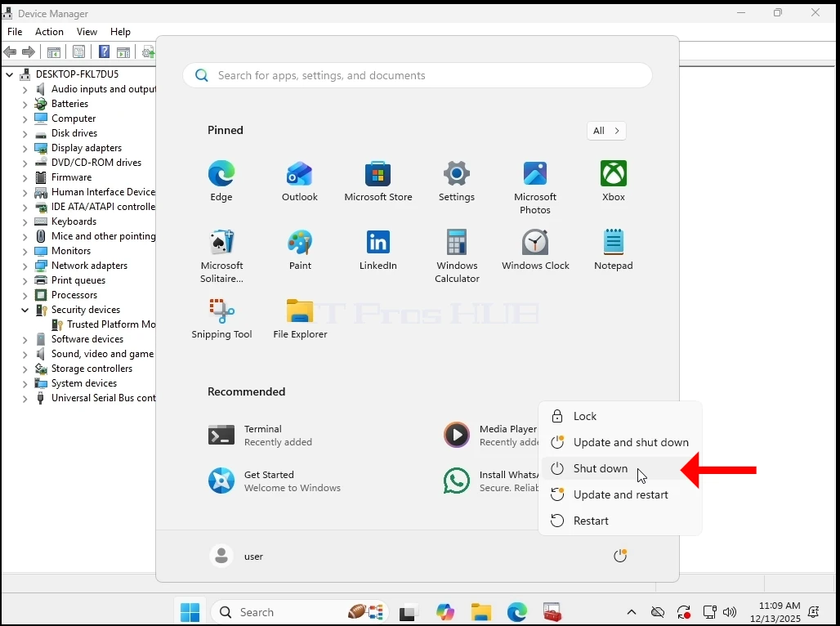
Task: Open Media Player recommendation
Action: point(490,436)
